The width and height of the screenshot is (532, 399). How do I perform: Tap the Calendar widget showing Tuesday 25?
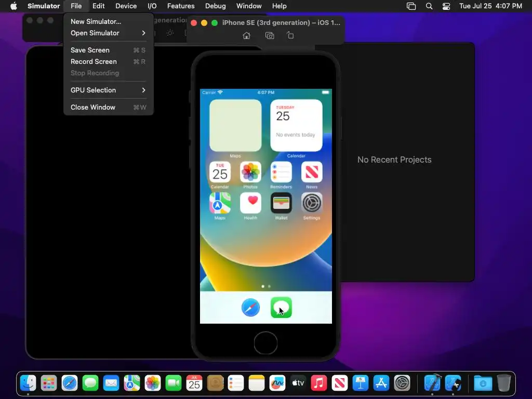[x=296, y=126]
